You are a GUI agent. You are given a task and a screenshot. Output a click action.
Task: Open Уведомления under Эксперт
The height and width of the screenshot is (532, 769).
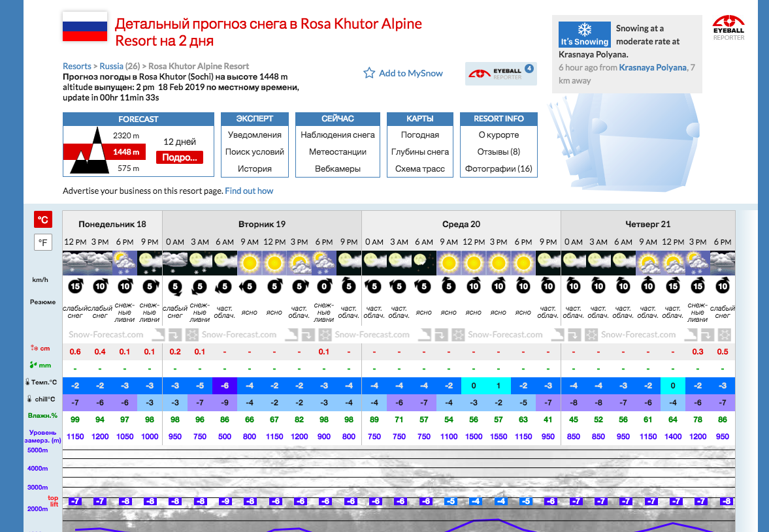[x=255, y=134]
